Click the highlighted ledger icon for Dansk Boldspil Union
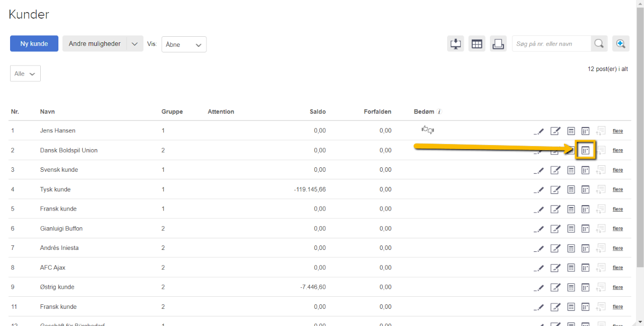Viewport: 644px width, 326px height. pos(585,150)
